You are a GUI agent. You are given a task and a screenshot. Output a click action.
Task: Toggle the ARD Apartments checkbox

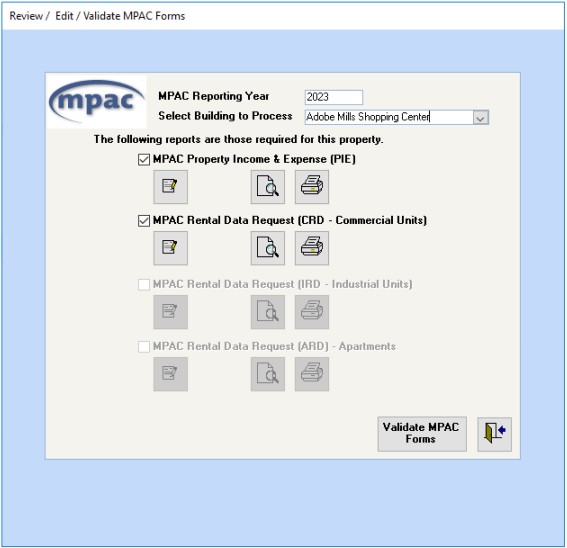point(144,347)
